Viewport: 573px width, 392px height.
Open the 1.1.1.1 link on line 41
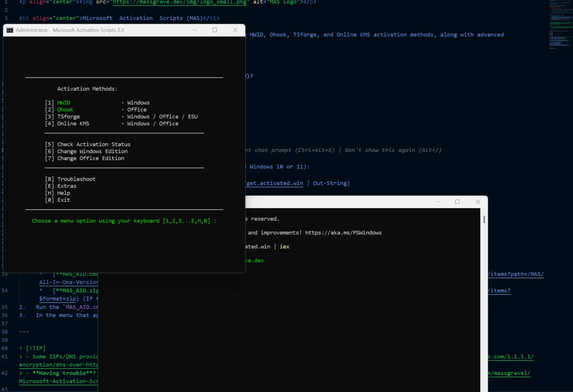pyautogui.click(x=511, y=356)
